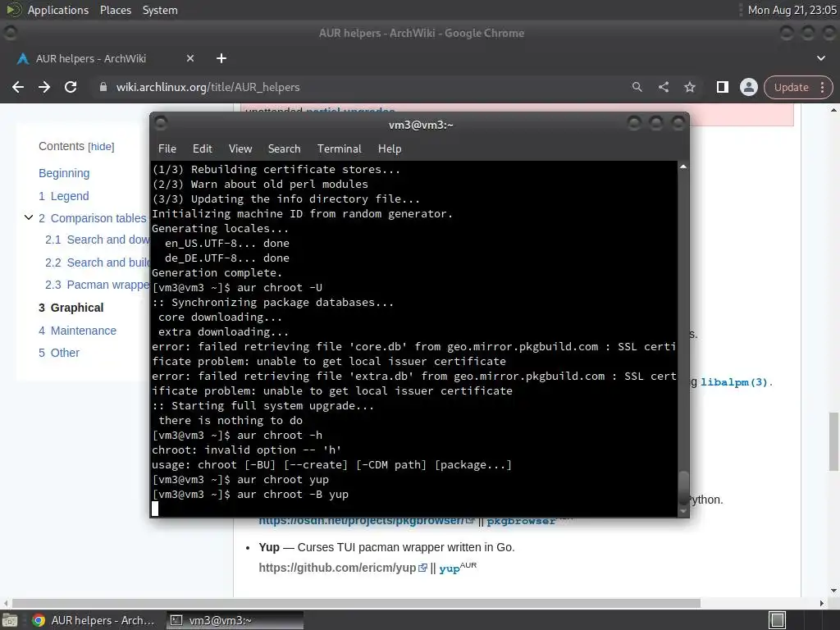Open the Places menu in top panel

coord(115,10)
